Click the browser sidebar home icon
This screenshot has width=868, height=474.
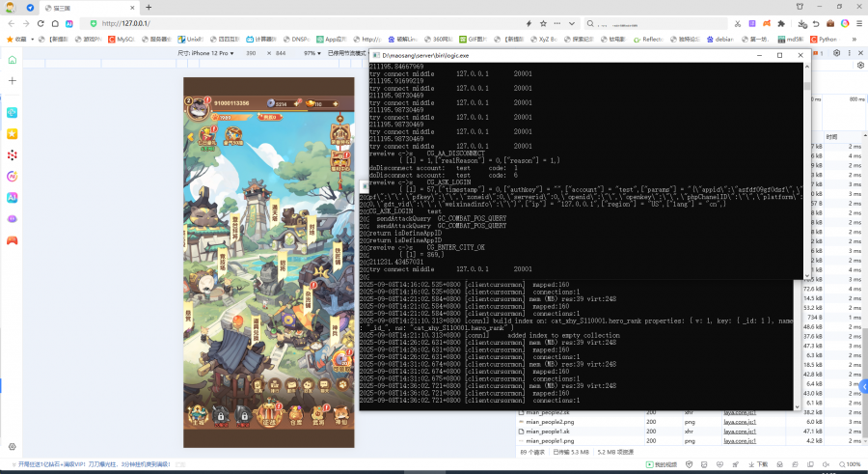[13, 60]
